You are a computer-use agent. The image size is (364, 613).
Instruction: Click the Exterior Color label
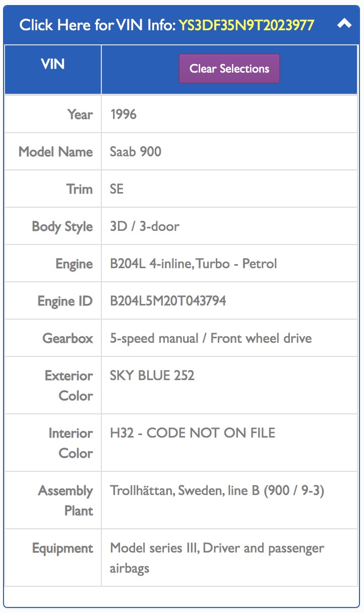click(x=69, y=386)
